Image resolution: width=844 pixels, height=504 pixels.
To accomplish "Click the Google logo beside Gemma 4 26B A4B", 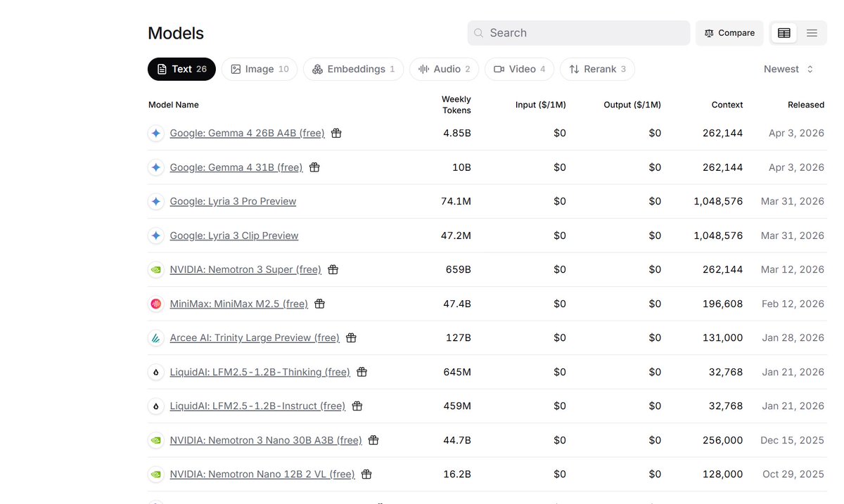I will click(x=156, y=133).
